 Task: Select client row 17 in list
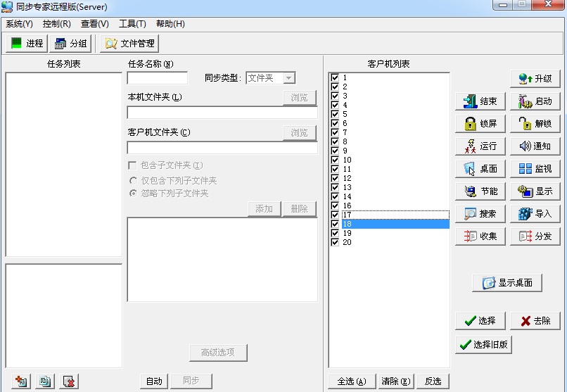coord(395,215)
